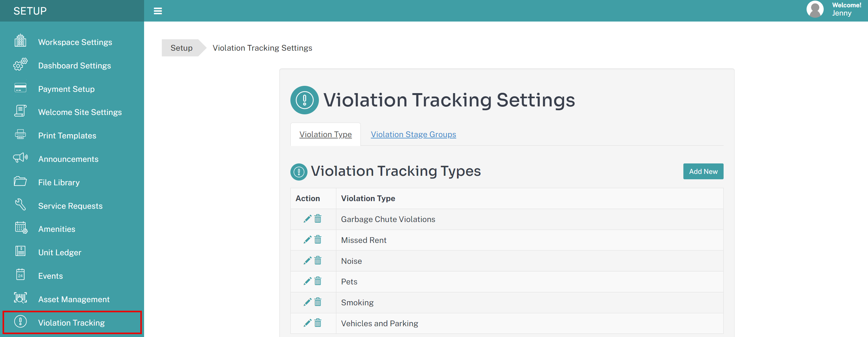Screen dimensions: 868x337
Task: Click Jenny's user avatar icon
Action: 815,9
